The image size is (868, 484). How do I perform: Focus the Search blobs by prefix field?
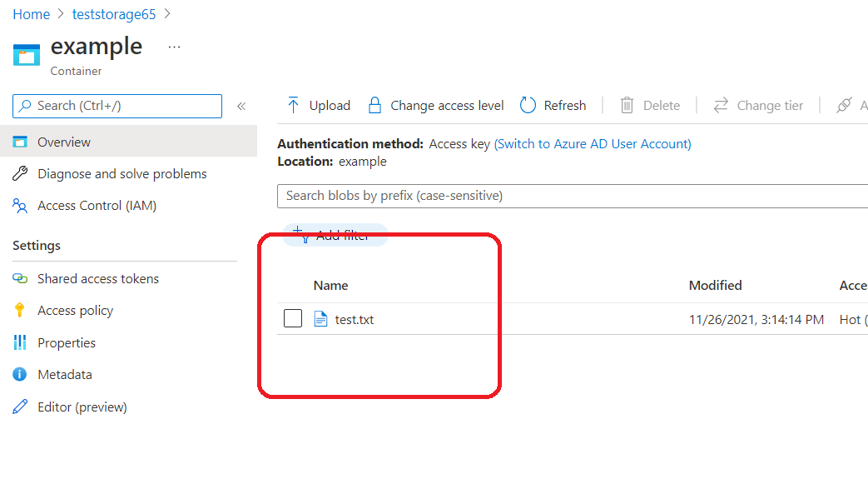point(573,196)
